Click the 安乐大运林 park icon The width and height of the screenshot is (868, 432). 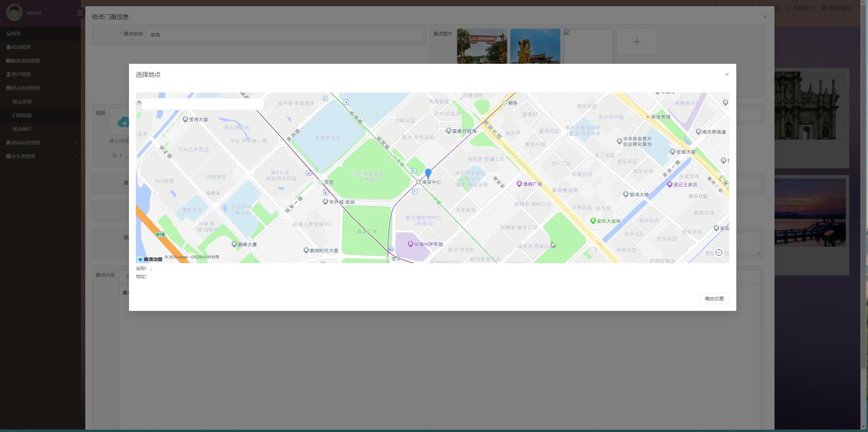pyautogui.click(x=593, y=221)
